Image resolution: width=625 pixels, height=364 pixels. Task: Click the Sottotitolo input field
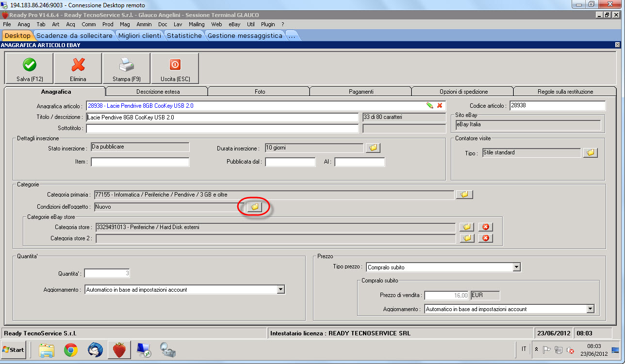click(222, 129)
